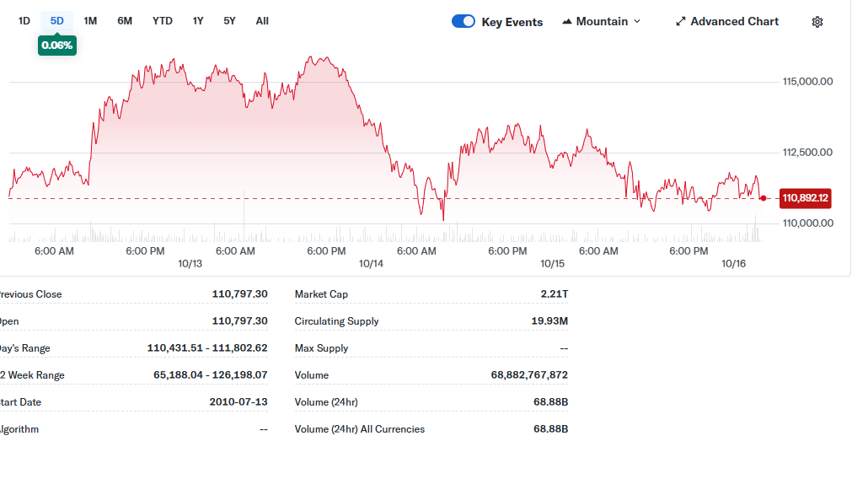Click the Volume (24hr) All Currencies value 68.88B
868x495 pixels.
click(551, 429)
